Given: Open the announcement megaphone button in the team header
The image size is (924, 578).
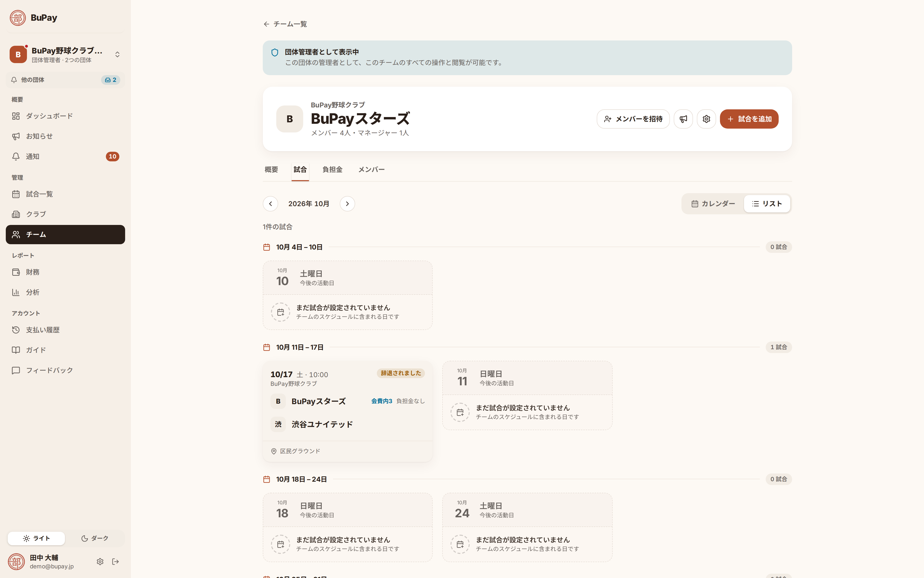Looking at the screenshot, I should (683, 119).
